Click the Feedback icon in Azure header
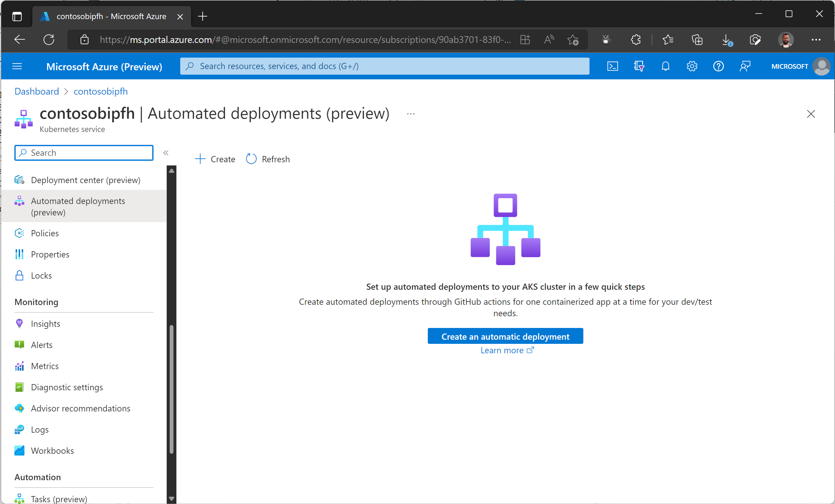The image size is (835, 504). point(745,66)
